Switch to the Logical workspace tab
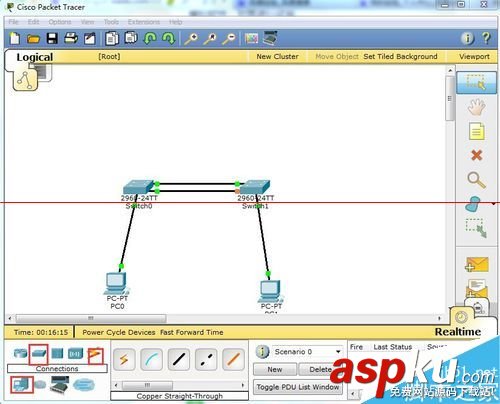This screenshot has height=404, width=500. coord(35,57)
